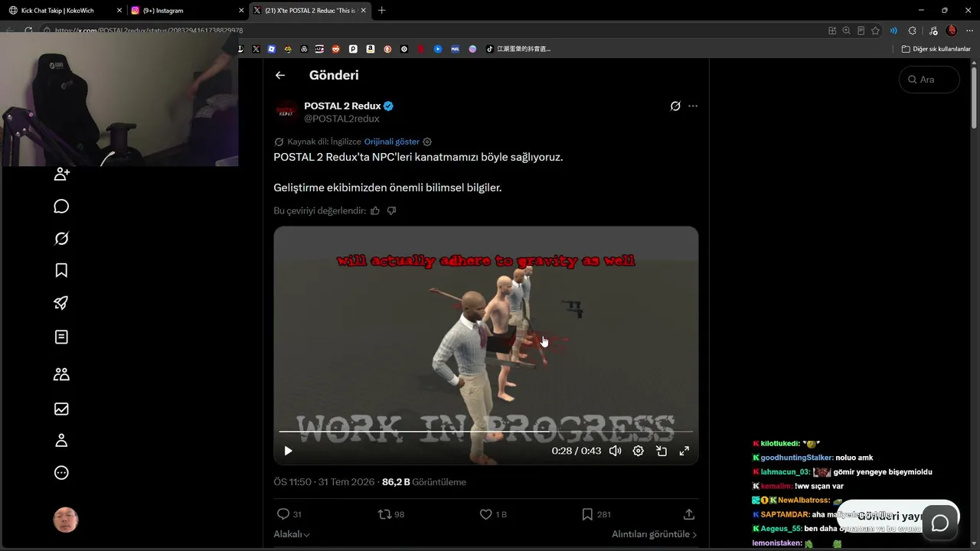Open browser settings and more menu
Viewport: 980px width, 551px height.
(x=970, y=31)
